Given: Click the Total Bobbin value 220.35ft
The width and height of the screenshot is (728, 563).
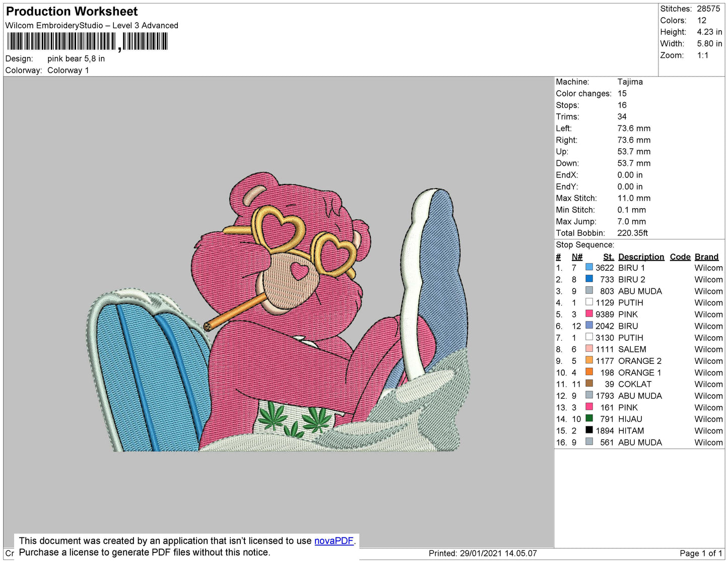Looking at the screenshot, I should [x=632, y=233].
